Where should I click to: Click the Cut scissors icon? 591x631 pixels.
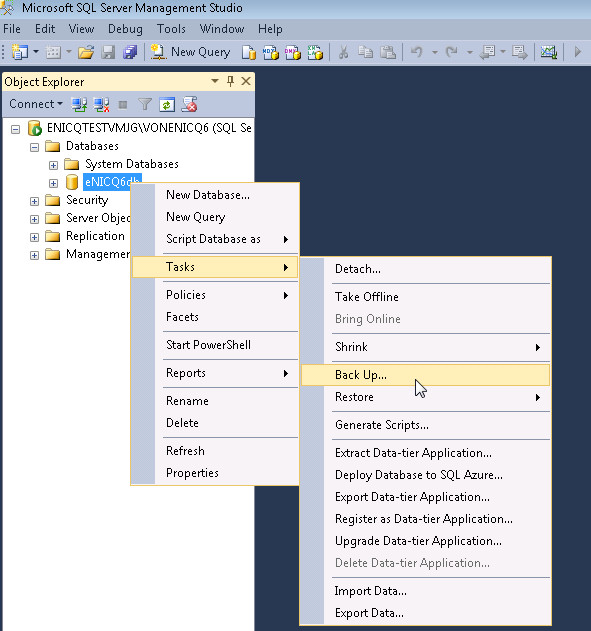tap(343, 52)
